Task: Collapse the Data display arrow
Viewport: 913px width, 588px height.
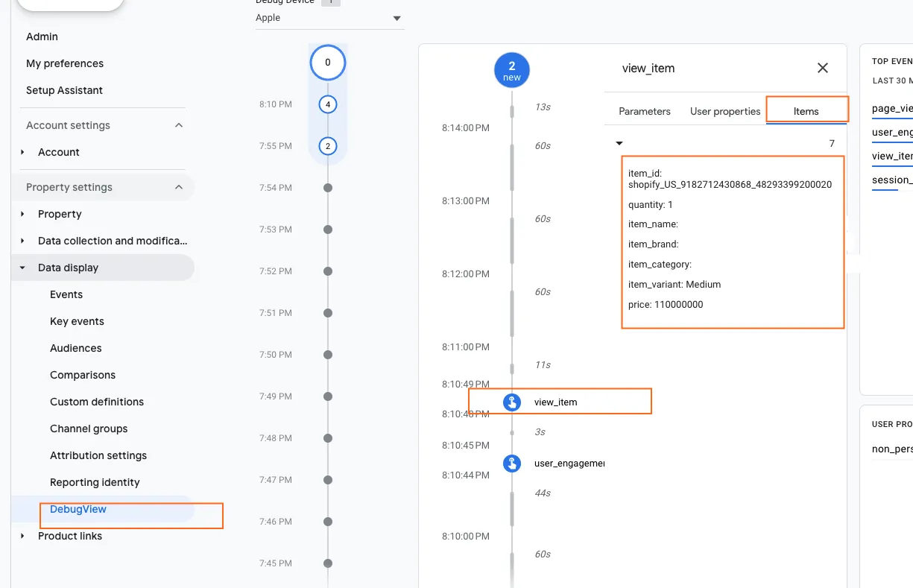Action: (23, 268)
